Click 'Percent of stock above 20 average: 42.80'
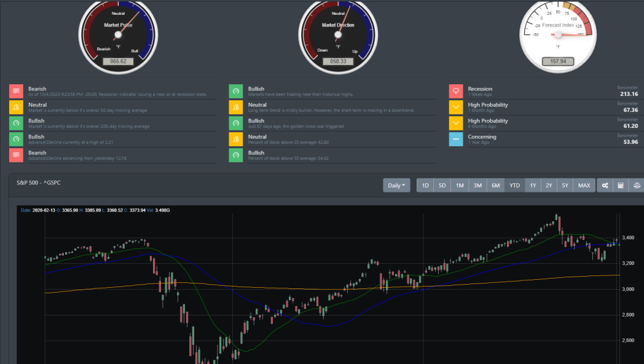644x364 pixels. (288, 143)
